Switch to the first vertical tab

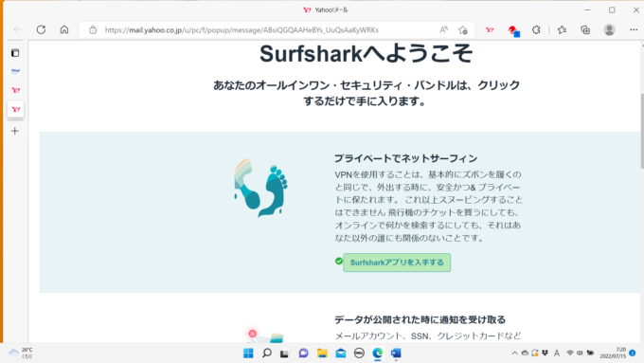tap(15, 71)
